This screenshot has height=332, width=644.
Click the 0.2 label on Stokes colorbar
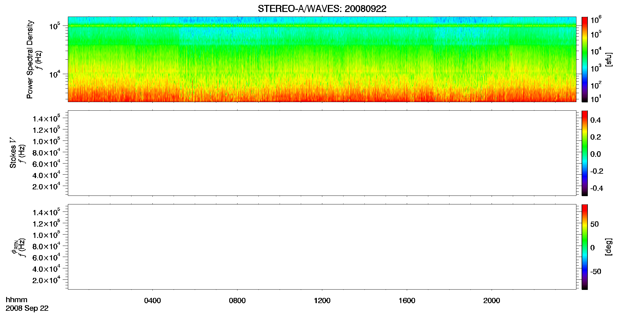pyautogui.click(x=595, y=137)
